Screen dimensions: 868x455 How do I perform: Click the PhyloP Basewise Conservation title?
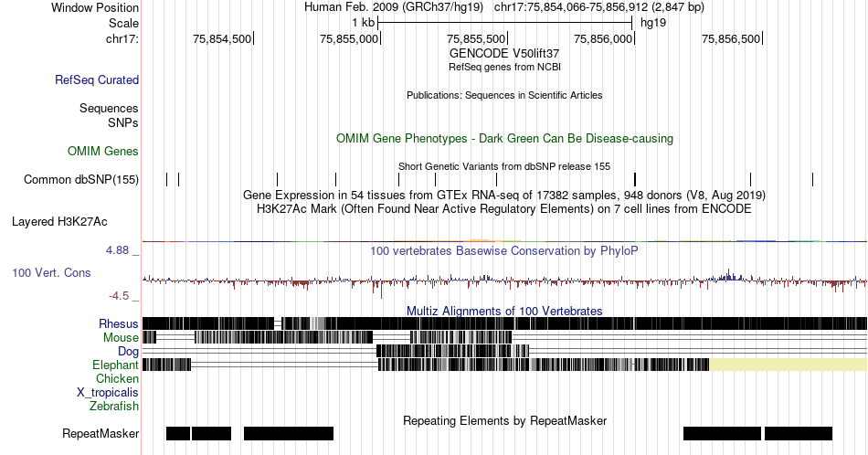(x=504, y=250)
